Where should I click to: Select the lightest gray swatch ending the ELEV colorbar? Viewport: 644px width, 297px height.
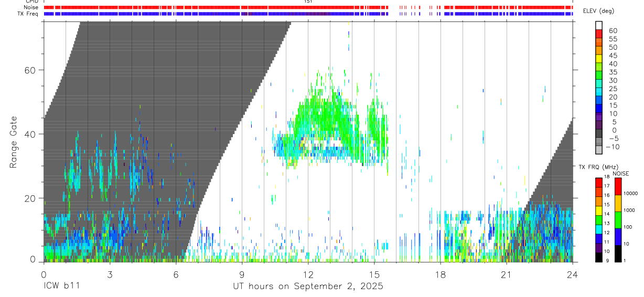(599, 149)
